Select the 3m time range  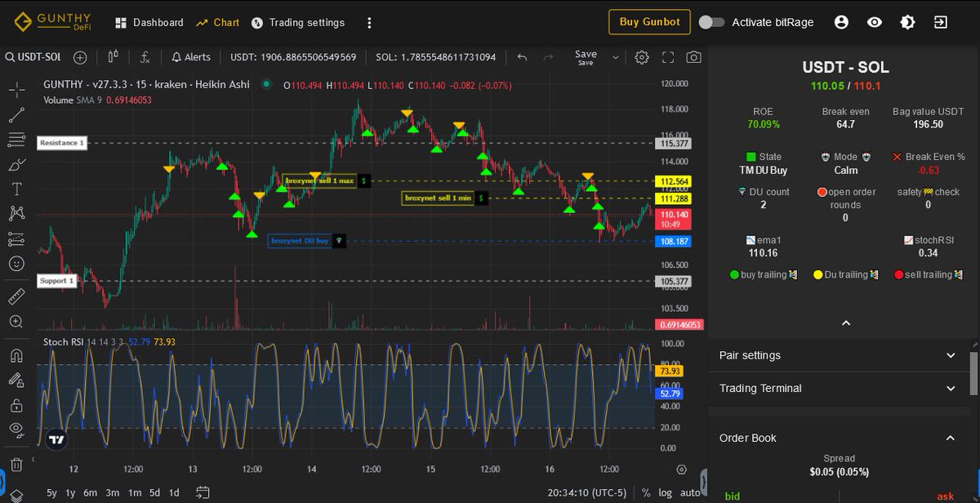click(x=112, y=492)
